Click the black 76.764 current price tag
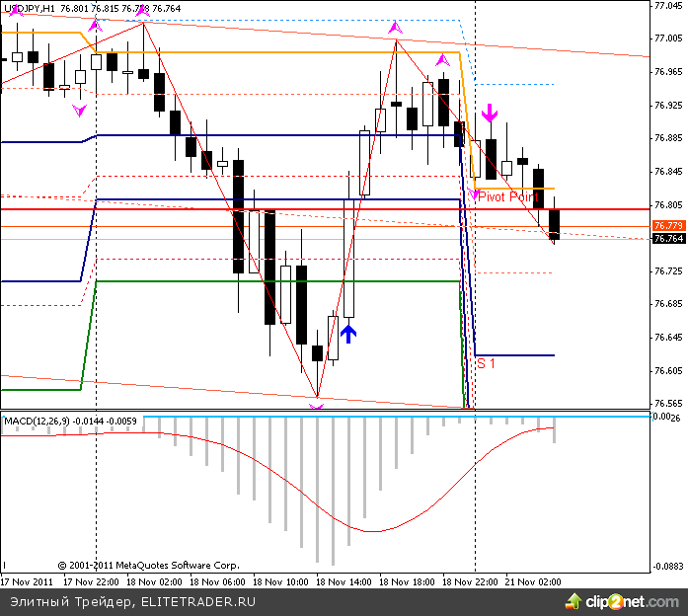The width and height of the screenshot is (688, 616). (667, 238)
